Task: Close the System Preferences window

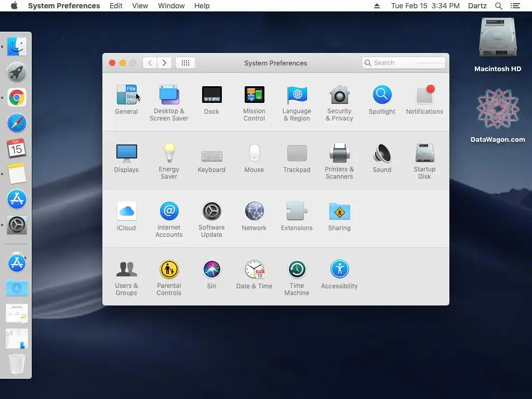Action: click(112, 63)
